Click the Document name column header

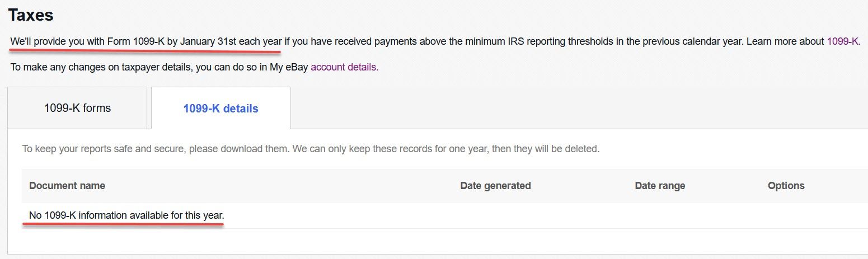67,185
